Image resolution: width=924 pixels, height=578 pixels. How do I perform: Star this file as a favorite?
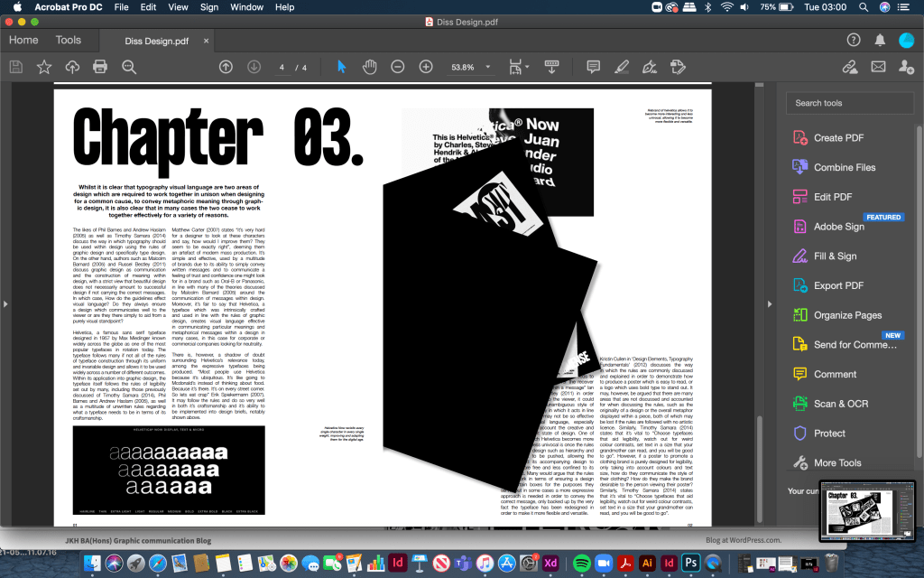point(43,67)
